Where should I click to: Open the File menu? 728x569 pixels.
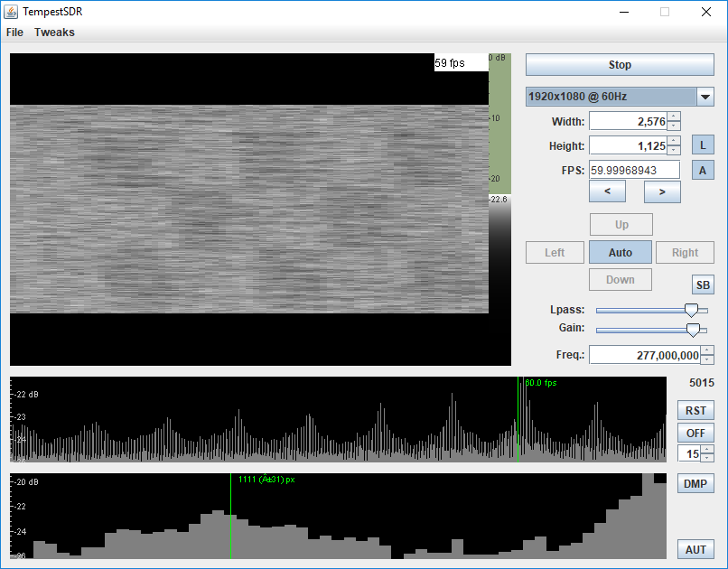14,33
